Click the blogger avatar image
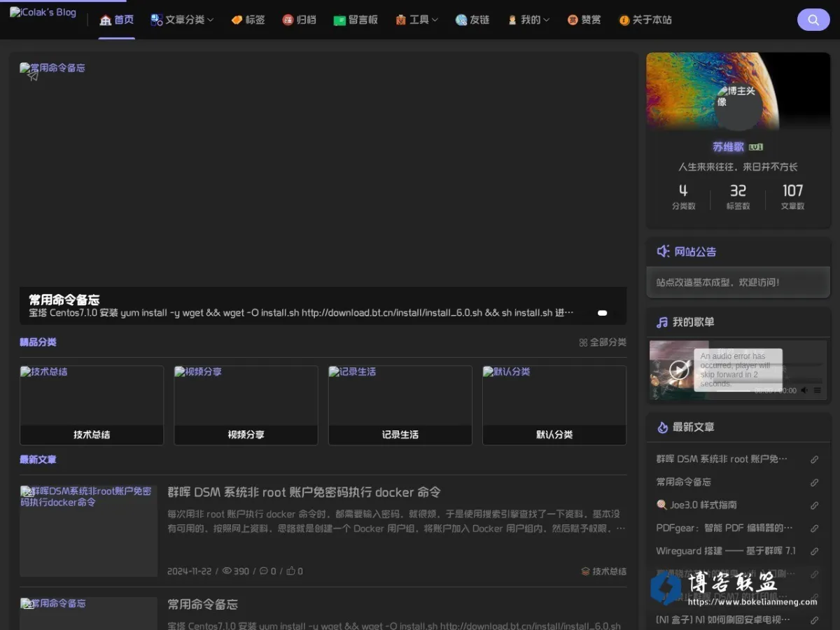840x630 pixels. [738, 106]
